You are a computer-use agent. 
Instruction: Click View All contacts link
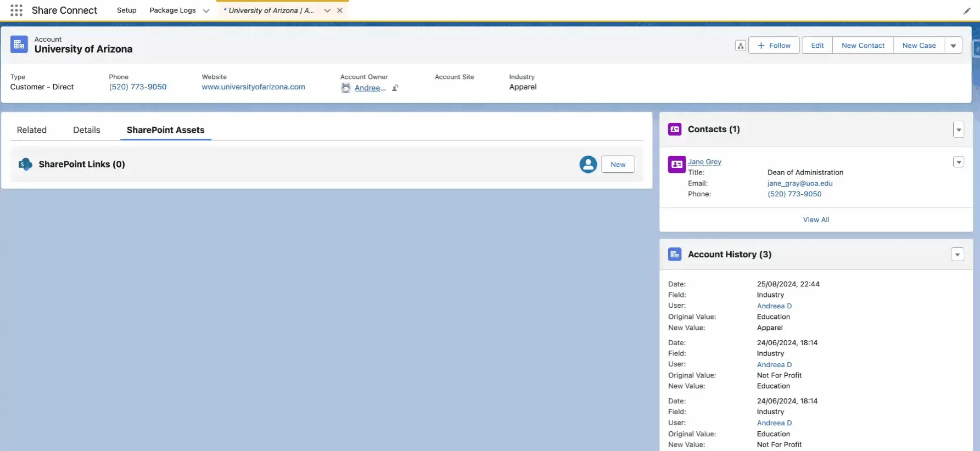(816, 219)
